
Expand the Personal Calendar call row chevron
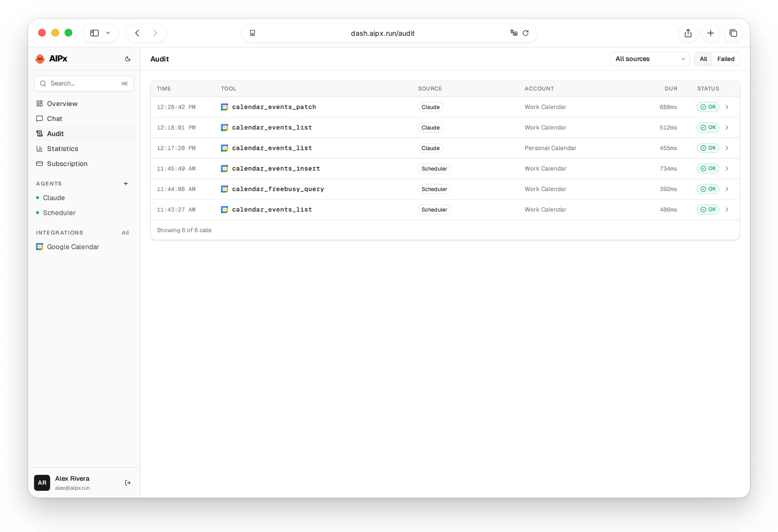[727, 148]
